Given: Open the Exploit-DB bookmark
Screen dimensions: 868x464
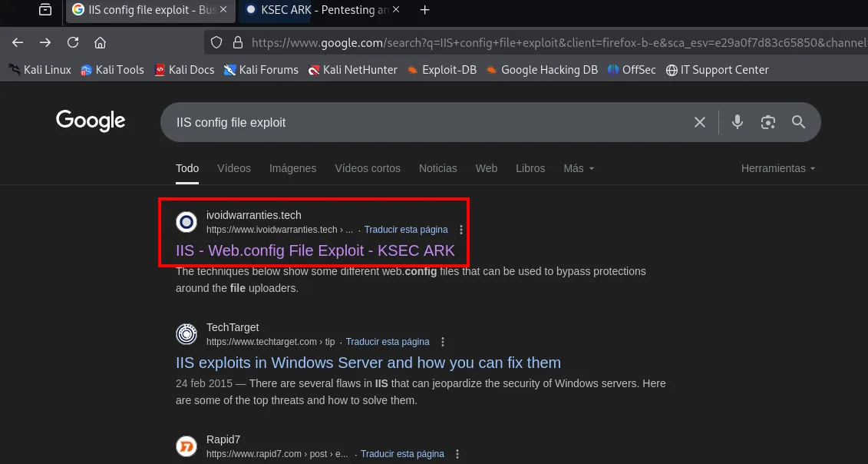Looking at the screenshot, I should pyautogui.click(x=442, y=70).
